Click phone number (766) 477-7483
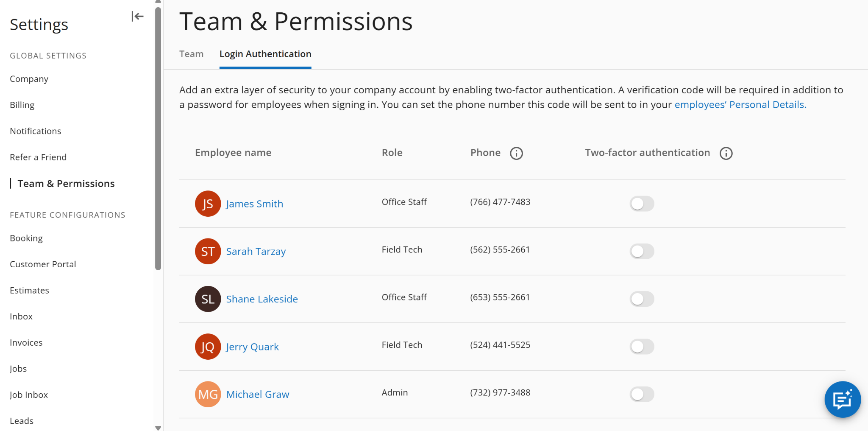The height and width of the screenshot is (431, 868). click(x=500, y=202)
